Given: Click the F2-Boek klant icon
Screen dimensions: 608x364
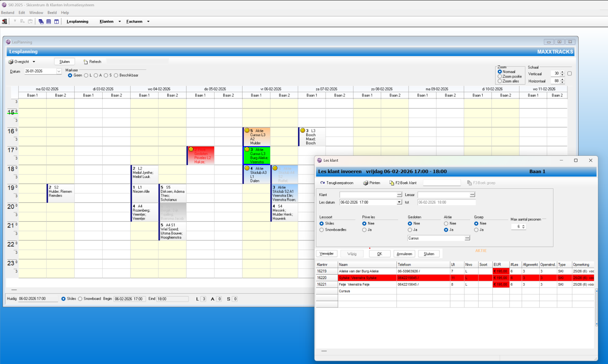Looking at the screenshot, I should click(391, 183).
